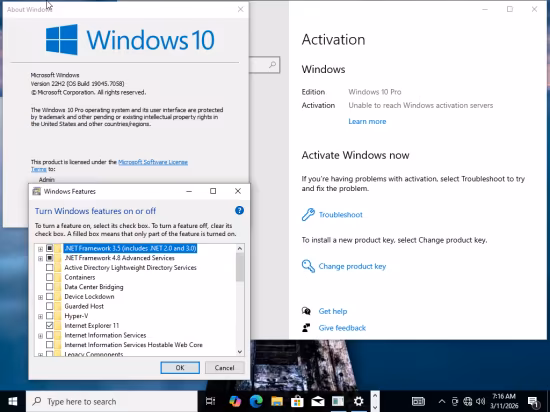
Task: Enable the Data Center Bridging checkbox
Action: click(x=49, y=287)
